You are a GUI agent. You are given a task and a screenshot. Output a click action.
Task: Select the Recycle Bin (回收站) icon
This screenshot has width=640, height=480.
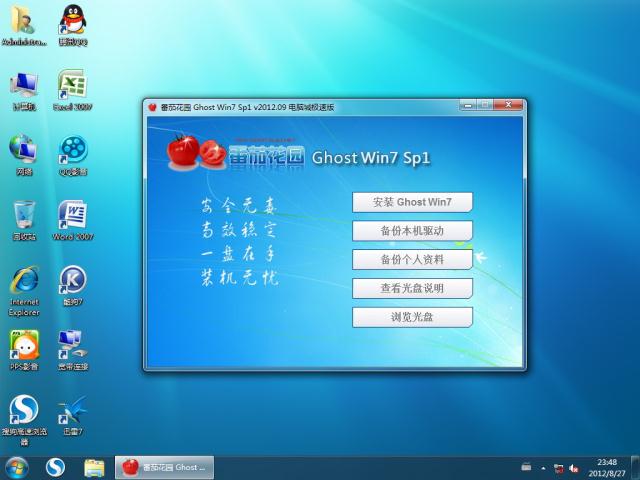[24, 220]
